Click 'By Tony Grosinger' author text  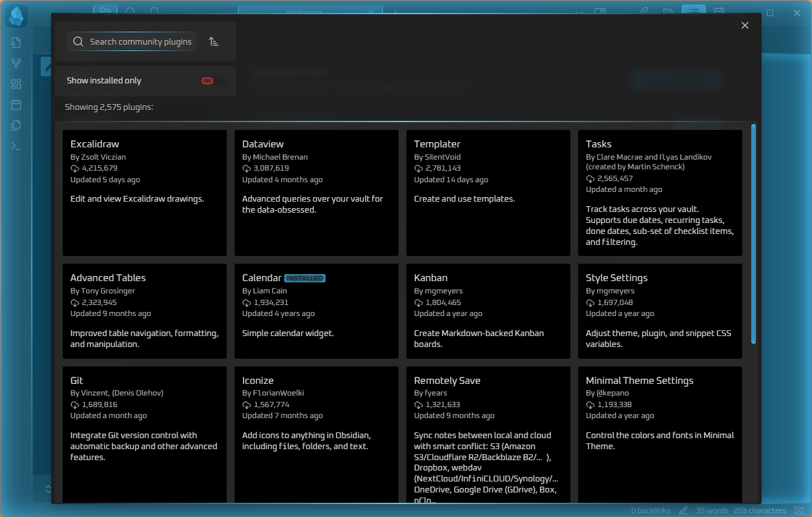pyautogui.click(x=103, y=291)
